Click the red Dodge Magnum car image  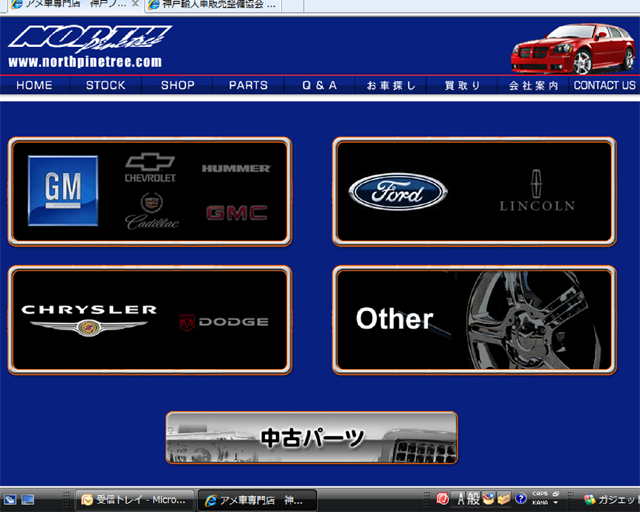(x=573, y=49)
